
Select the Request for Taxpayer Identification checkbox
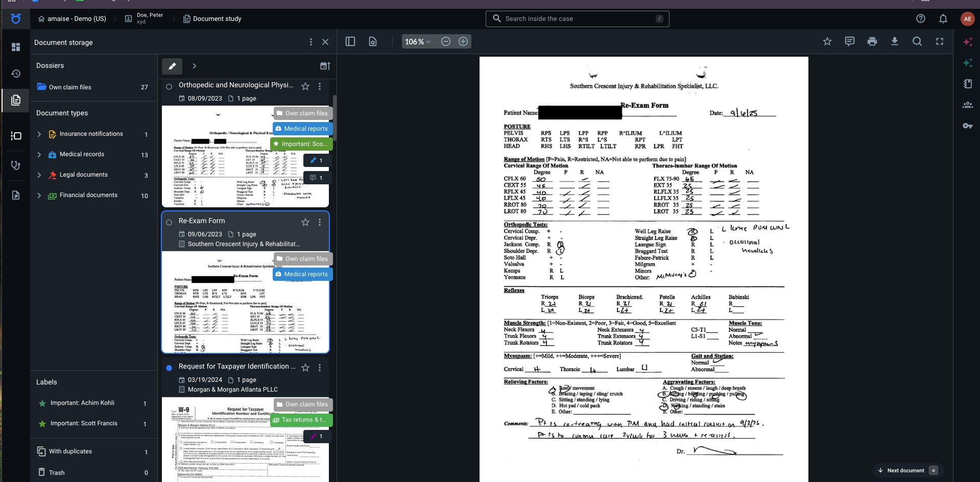[169, 368]
